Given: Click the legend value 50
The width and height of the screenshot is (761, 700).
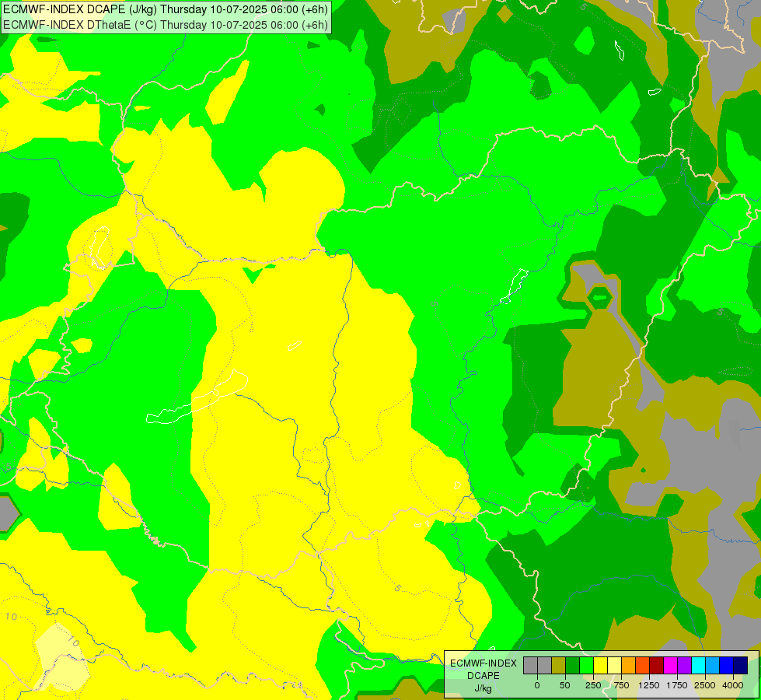Looking at the screenshot, I should 565,685.
